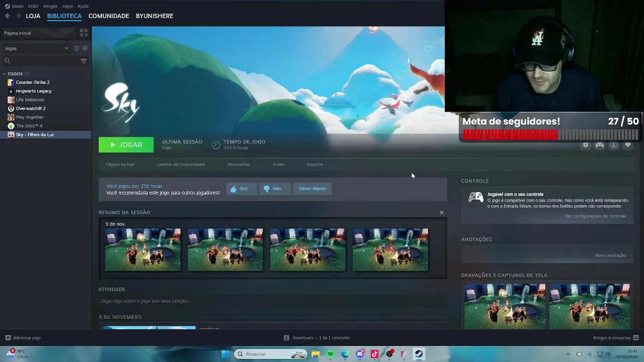Click the taskbar Pesquisar search box
This screenshot has width=644, height=362.
pos(270,354)
